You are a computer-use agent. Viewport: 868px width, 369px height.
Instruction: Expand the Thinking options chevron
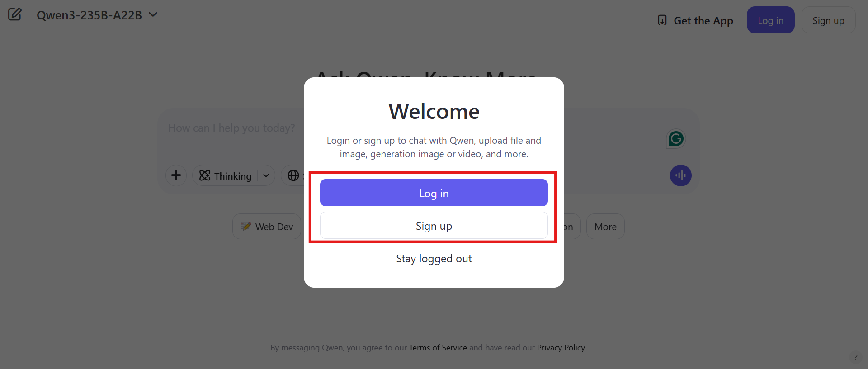[266, 175]
